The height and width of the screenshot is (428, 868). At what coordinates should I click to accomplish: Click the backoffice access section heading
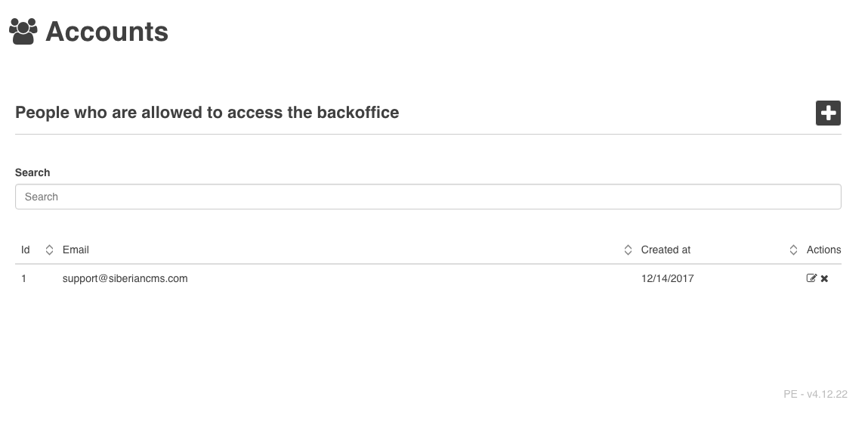click(x=207, y=113)
